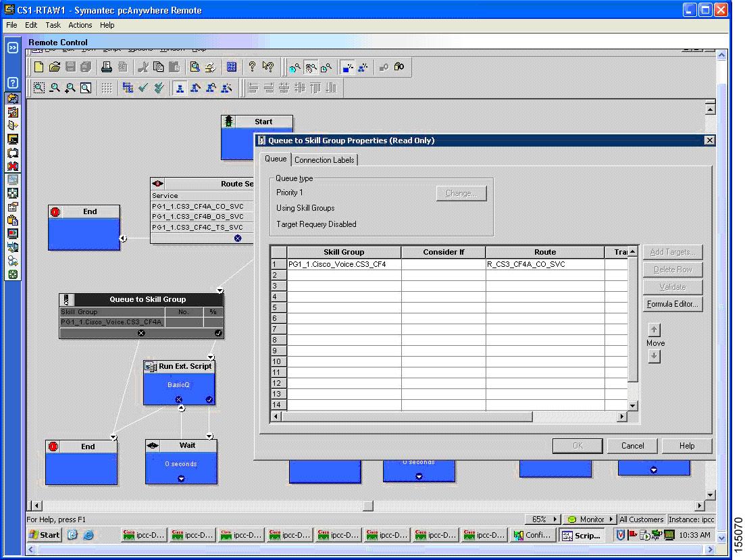Open the Actions menu
This screenshot has height=560, width=745.
[x=80, y=25]
